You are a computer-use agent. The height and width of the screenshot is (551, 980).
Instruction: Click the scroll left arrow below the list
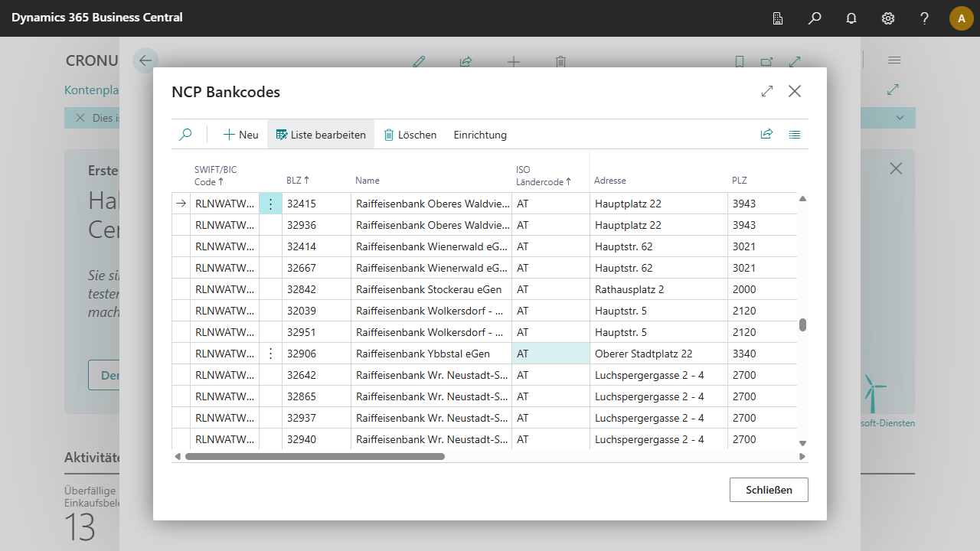pos(178,456)
